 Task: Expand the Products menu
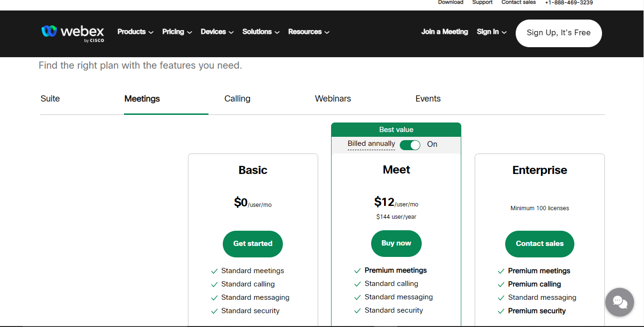[135, 32]
